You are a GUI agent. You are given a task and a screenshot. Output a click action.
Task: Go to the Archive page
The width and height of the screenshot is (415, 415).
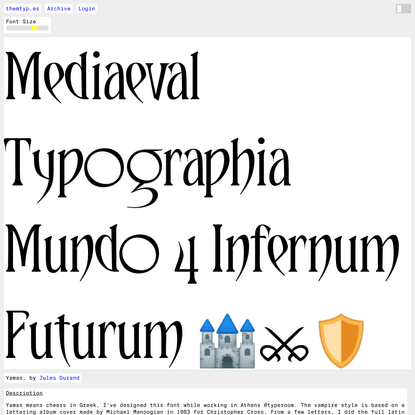pos(59,9)
